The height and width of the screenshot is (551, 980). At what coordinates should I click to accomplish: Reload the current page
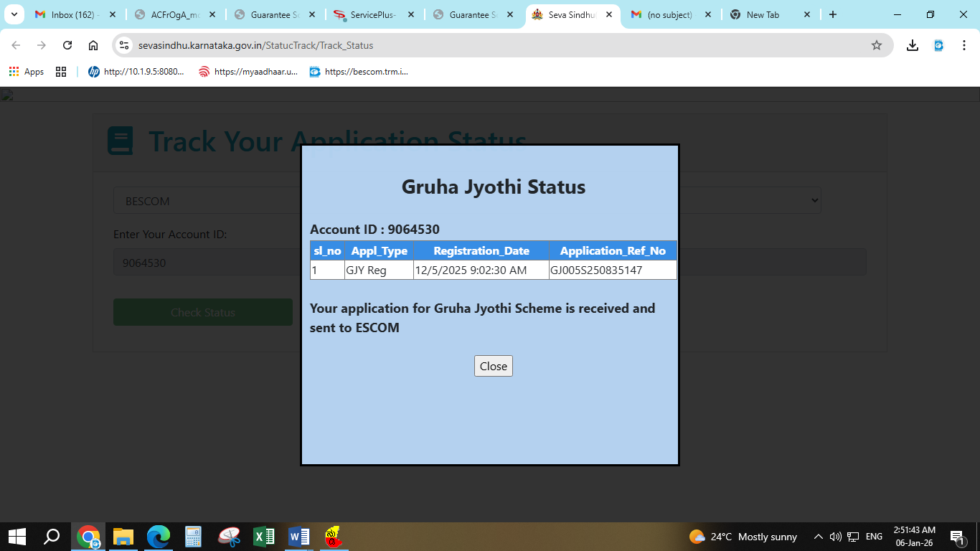(x=67, y=45)
